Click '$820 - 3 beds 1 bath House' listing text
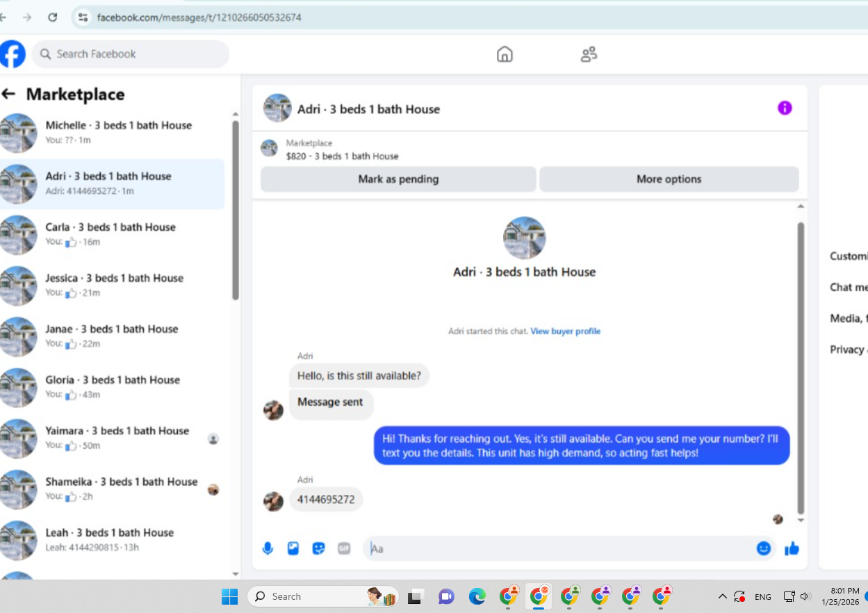 pyautogui.click(x=343, y=156)
